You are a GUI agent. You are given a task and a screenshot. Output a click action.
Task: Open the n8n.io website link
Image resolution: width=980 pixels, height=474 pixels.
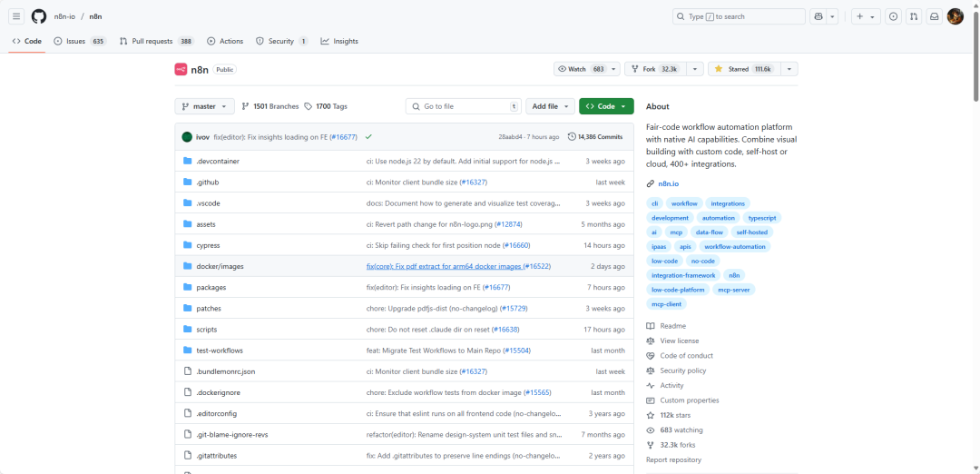(x=668, y=183)
